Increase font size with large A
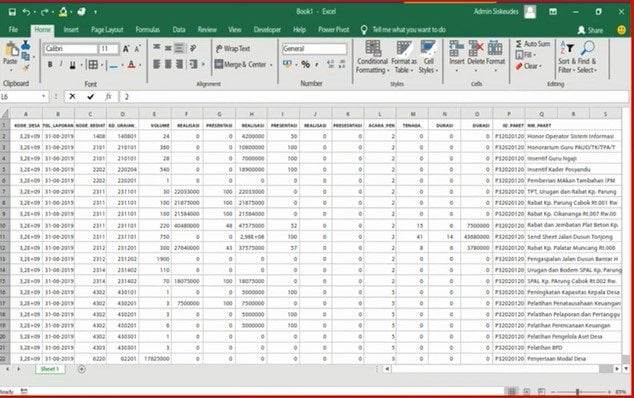This screenshot has width=634, height=398. (126, 49)
